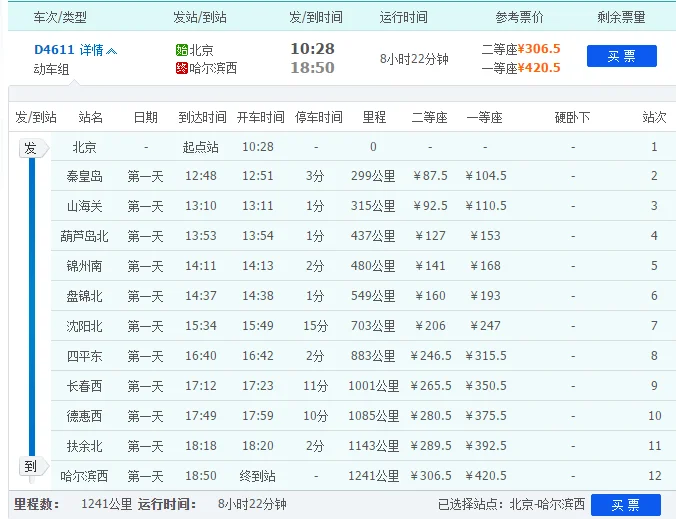
Task: Click the blue 买票 button beside the prices
Action: pos(622,56)
